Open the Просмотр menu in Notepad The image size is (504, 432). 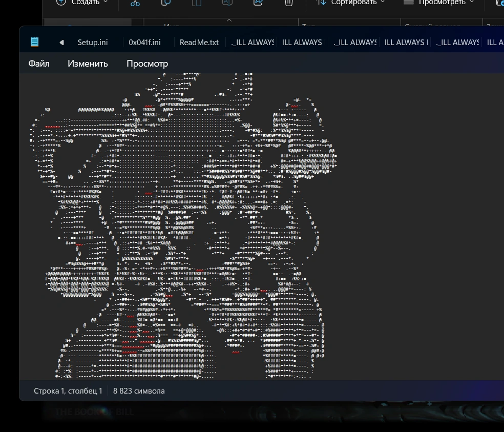(x=147, y=64)
